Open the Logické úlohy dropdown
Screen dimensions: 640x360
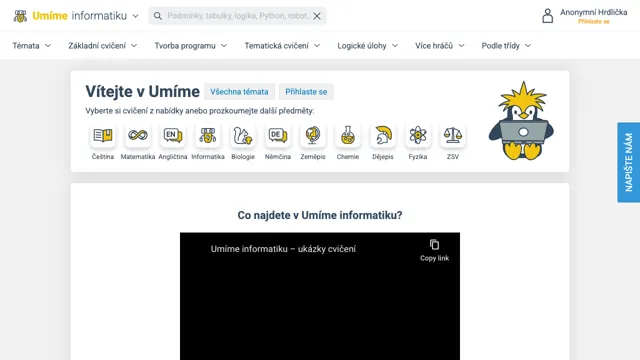pyautogui.click(x=367, y=46)
